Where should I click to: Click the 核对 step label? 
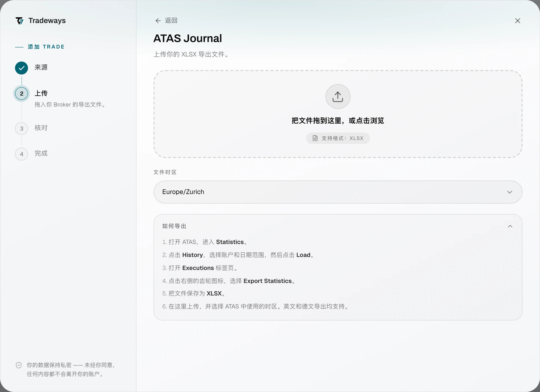41,128
